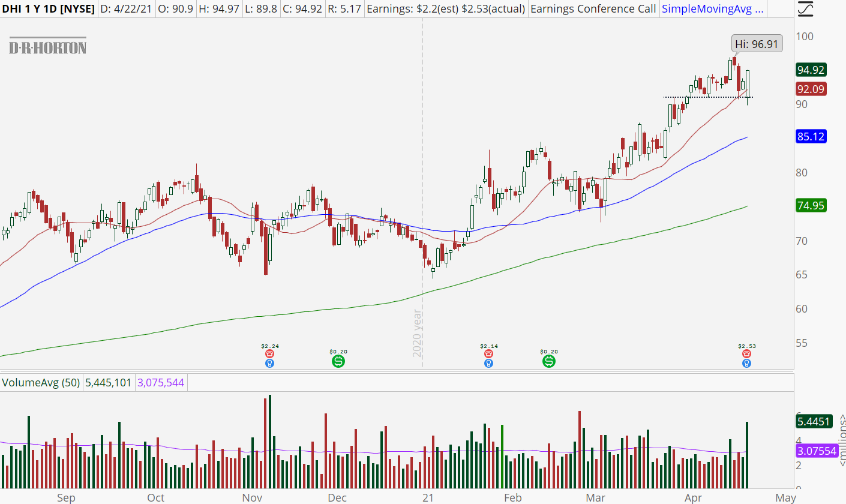Click the green 74.95 moving average bubble
The image size is (846, 504).
coord(811,206)
